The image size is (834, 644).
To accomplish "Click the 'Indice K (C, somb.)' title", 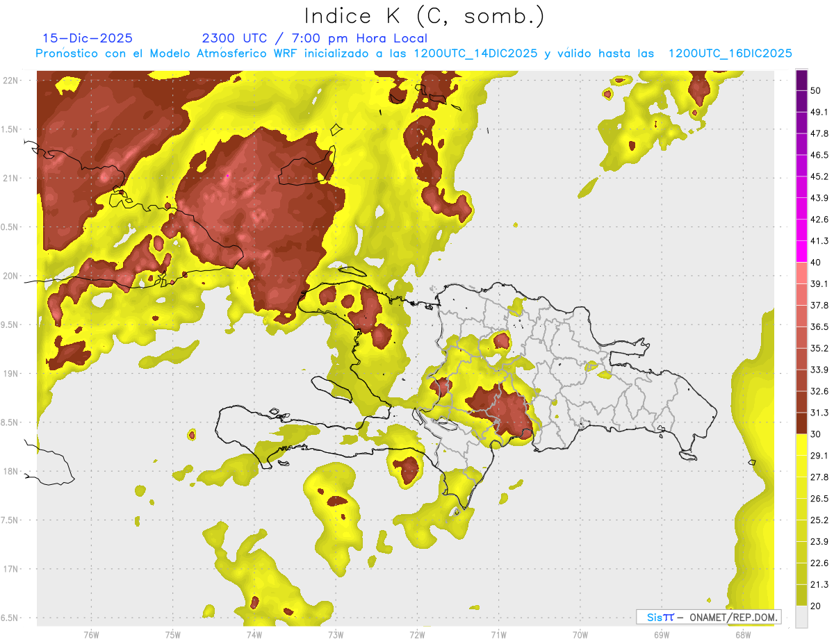I will tap(424, 17).
